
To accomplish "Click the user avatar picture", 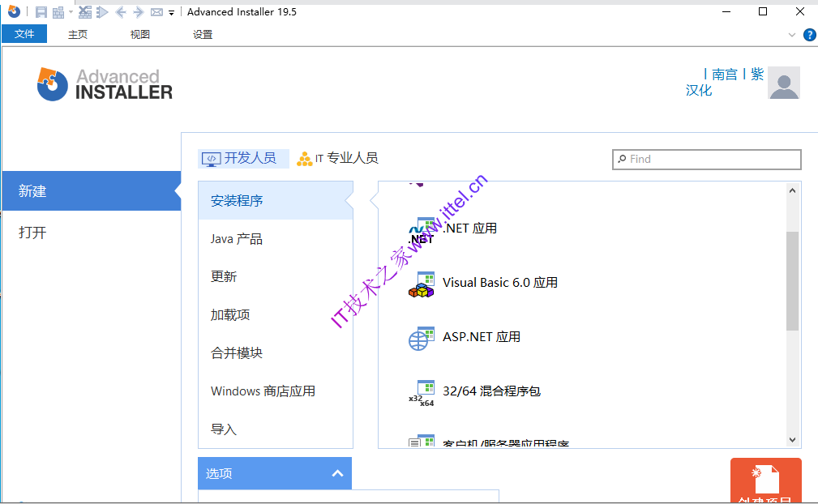I will (x=784, y=83).
